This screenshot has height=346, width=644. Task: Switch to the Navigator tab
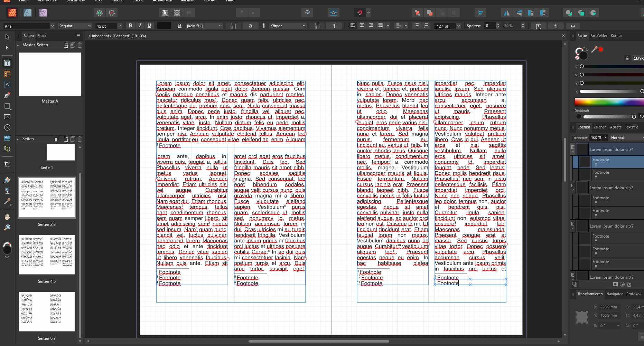(x=614, y=294)
